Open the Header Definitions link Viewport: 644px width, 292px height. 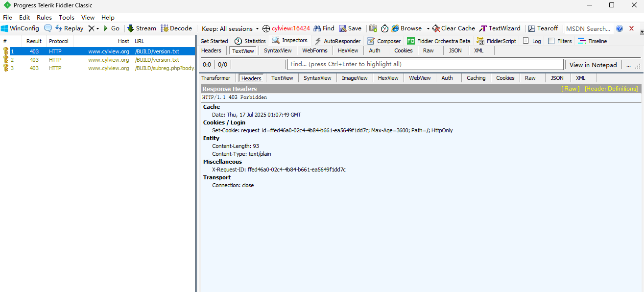[611, 89]
